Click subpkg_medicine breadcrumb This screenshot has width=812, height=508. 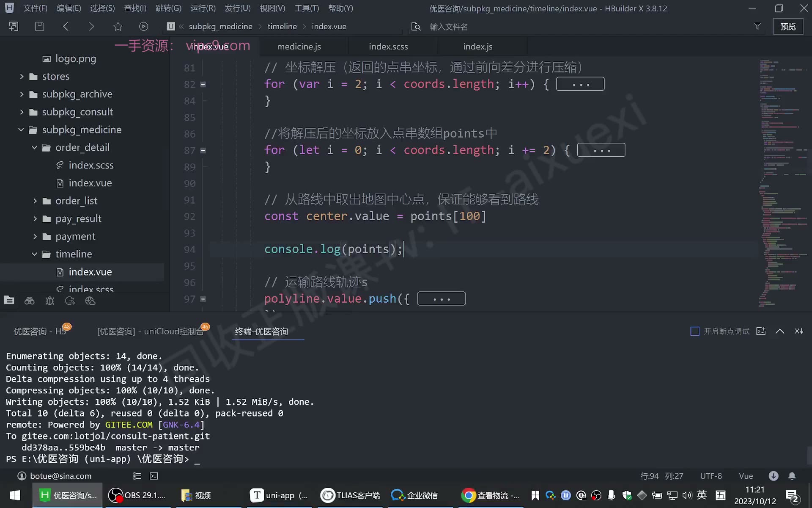coord(220,26)
